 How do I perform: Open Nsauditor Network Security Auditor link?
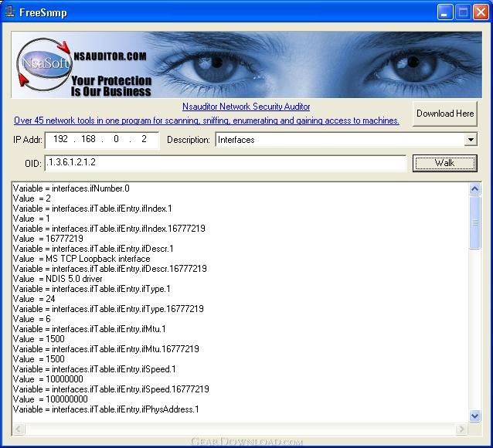point(246,107)
